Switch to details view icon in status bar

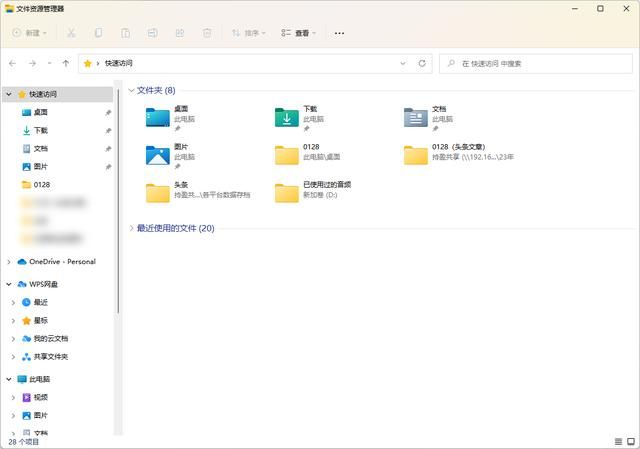click(618, 442)
